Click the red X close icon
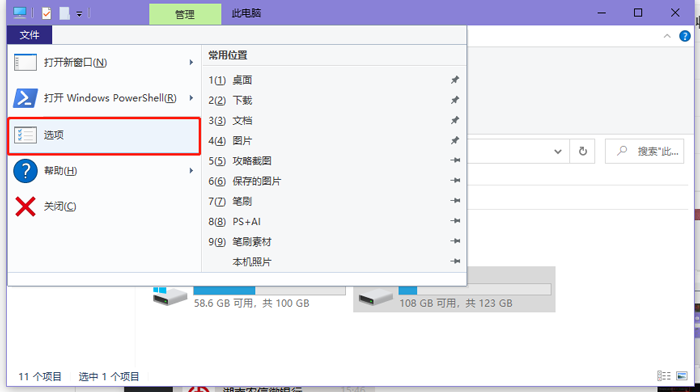700x392 pixels. 25,207
